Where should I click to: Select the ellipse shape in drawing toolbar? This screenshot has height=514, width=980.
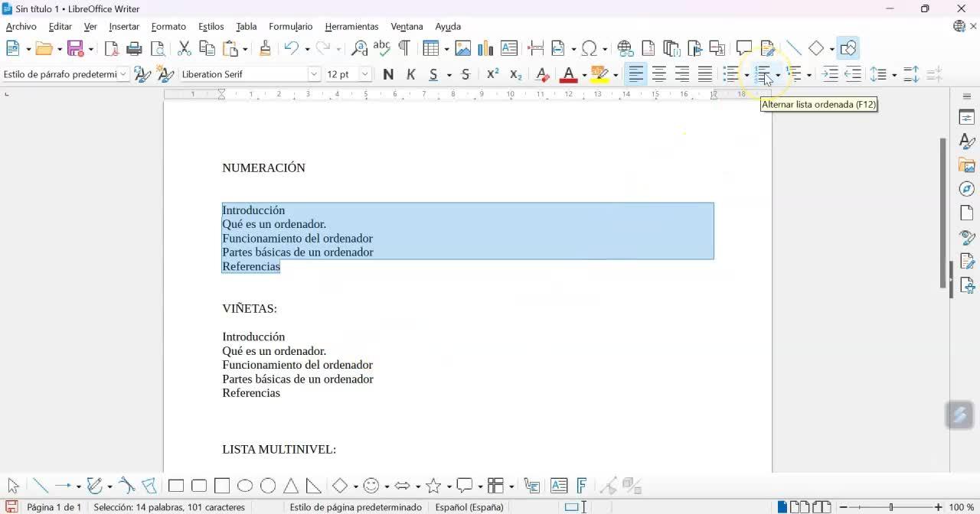245,486
